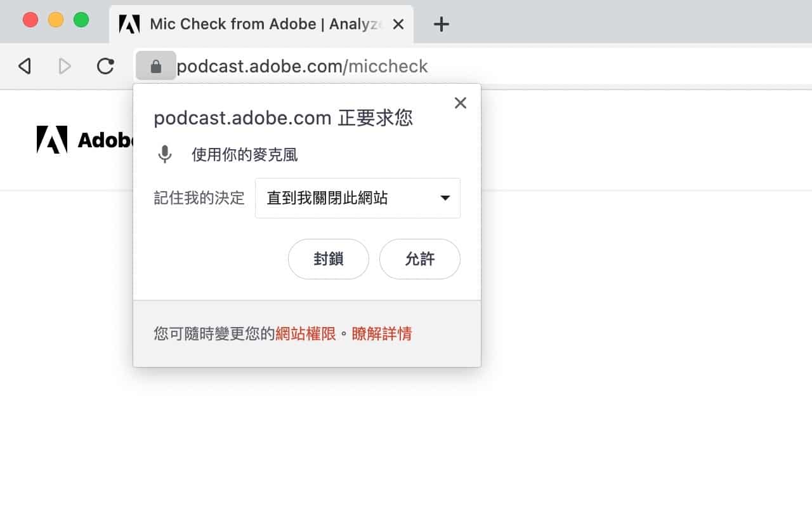Click the forward navigation arrow

(65, 66)
